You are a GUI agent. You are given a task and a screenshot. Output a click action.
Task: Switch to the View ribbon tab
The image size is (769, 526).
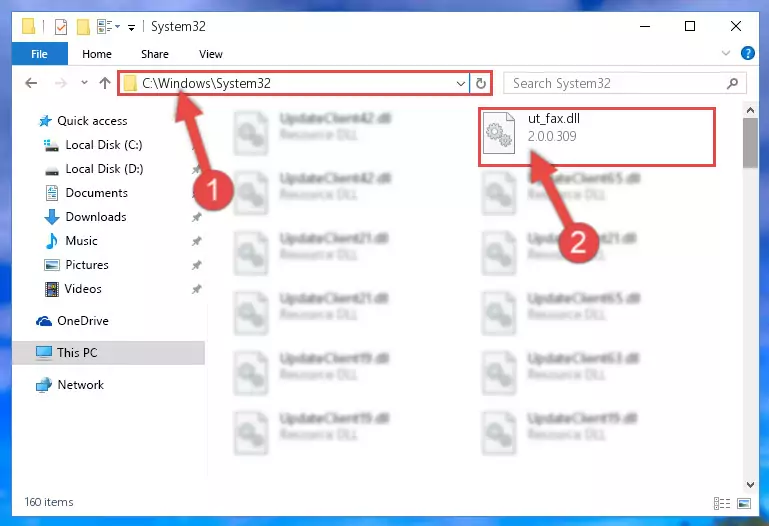(210, 54)
